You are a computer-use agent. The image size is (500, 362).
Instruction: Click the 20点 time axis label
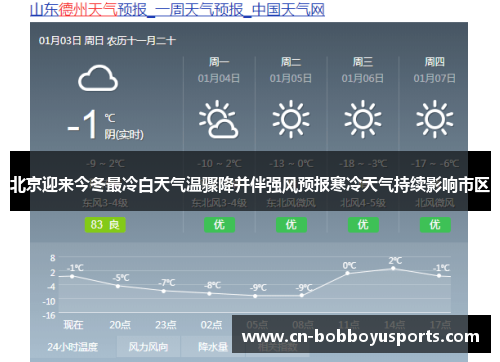pyautogui.click(x=120, y=325)
